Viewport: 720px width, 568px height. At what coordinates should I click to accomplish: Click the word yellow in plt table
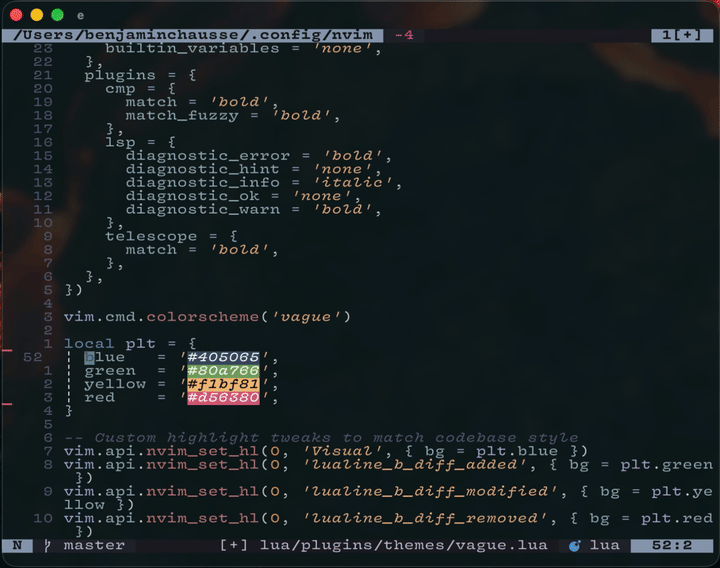115,384
